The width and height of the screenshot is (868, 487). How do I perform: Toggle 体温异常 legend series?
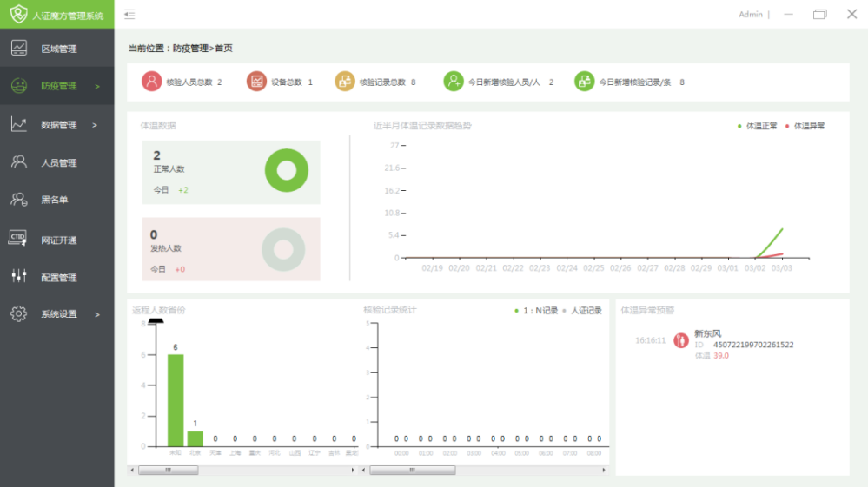[x=806, y=126]
